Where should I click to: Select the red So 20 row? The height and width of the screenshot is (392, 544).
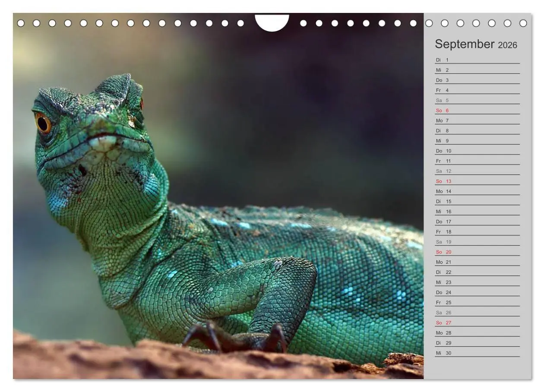[477, 252]
